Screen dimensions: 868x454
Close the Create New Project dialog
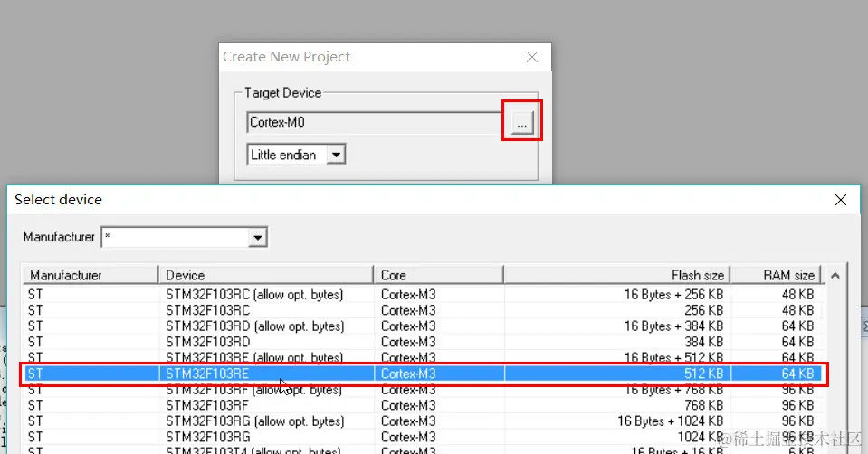click(x=532, y=57)
